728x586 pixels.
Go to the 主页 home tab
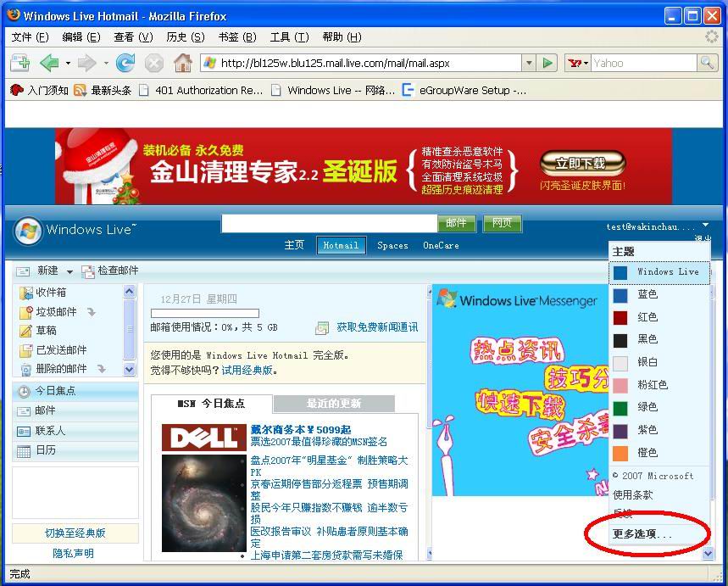tap(294, 245)
